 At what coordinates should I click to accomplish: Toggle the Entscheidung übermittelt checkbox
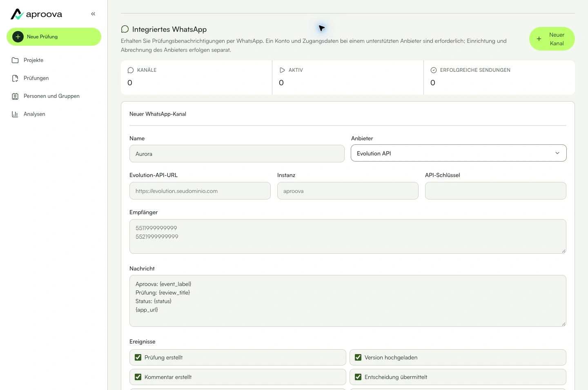pyautogui.click(x=358, y=377)
